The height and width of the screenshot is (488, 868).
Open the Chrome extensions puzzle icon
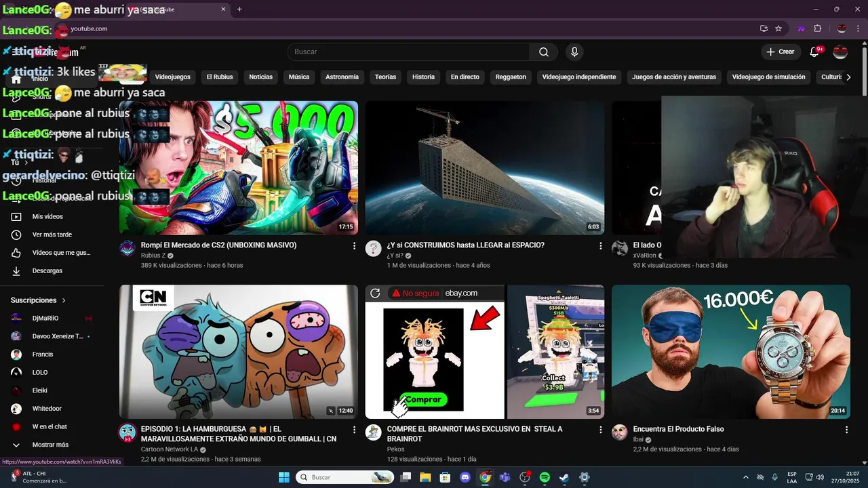coord(817,28)
